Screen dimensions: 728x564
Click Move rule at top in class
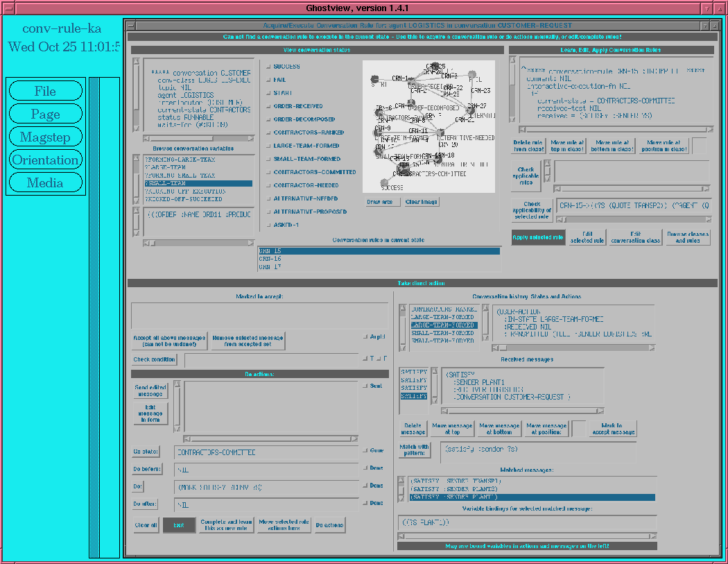[567, 146]
